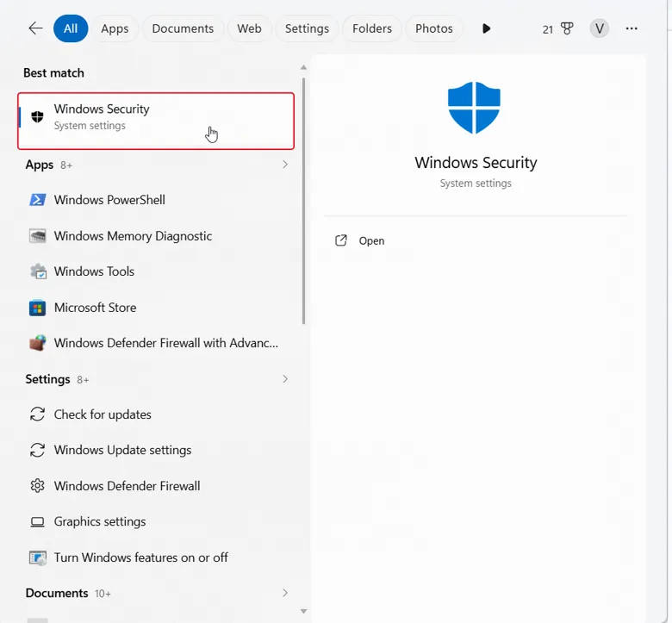Viewport: 672px width, 623px height.
Task: Switch to the Settings filter tab
Action: tap(307, 28)
